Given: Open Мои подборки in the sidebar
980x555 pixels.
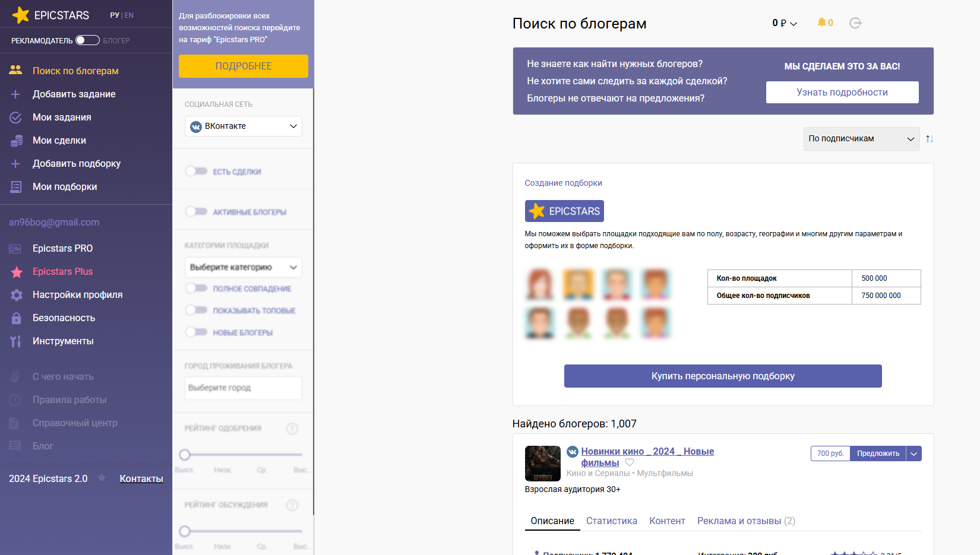Looking at the screenshot, I should point(65,186).
